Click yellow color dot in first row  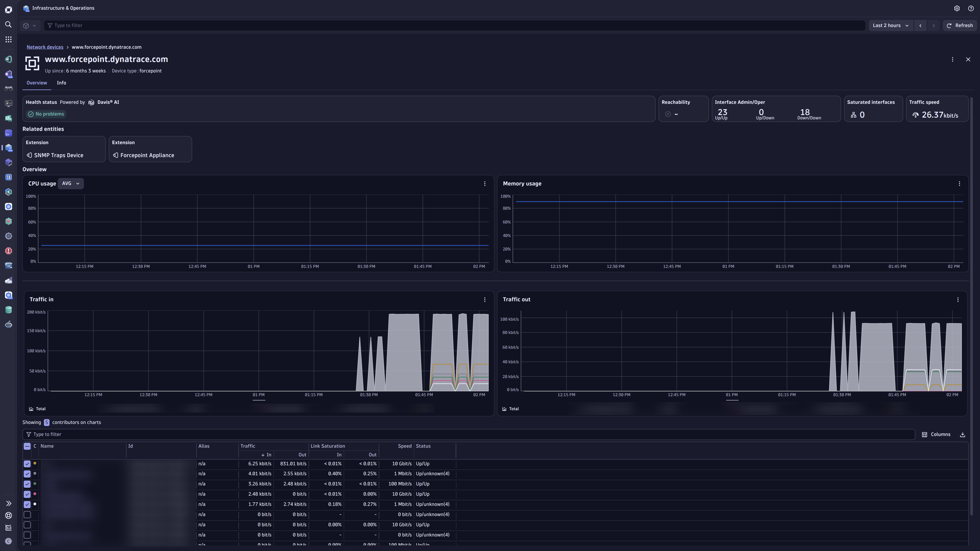pos(35,464)
